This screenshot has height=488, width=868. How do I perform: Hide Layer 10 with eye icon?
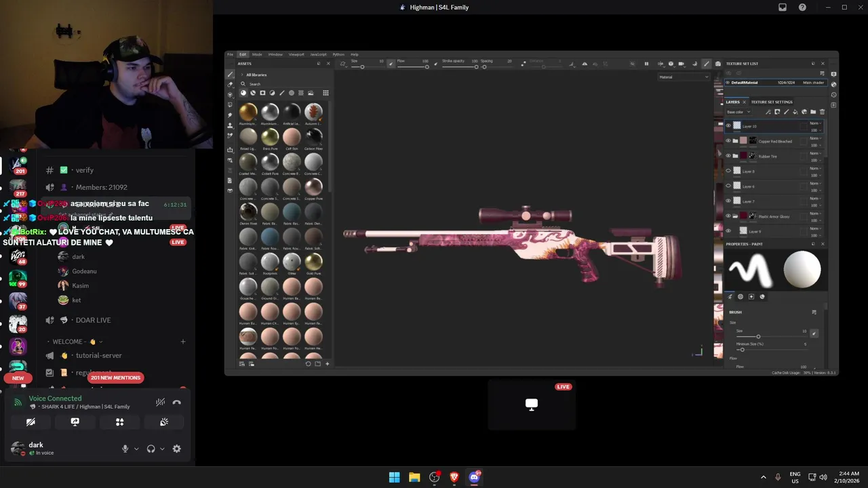click(x=728, y=125)
